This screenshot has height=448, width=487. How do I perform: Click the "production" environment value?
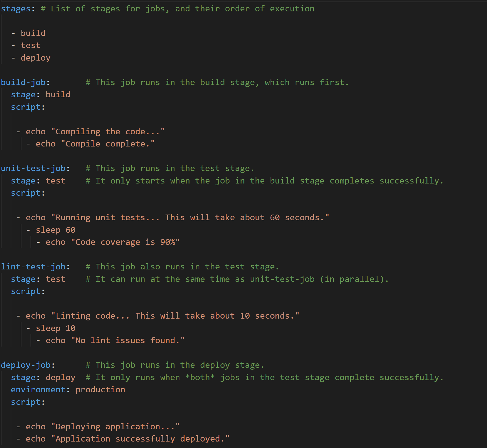coord(100,390)
